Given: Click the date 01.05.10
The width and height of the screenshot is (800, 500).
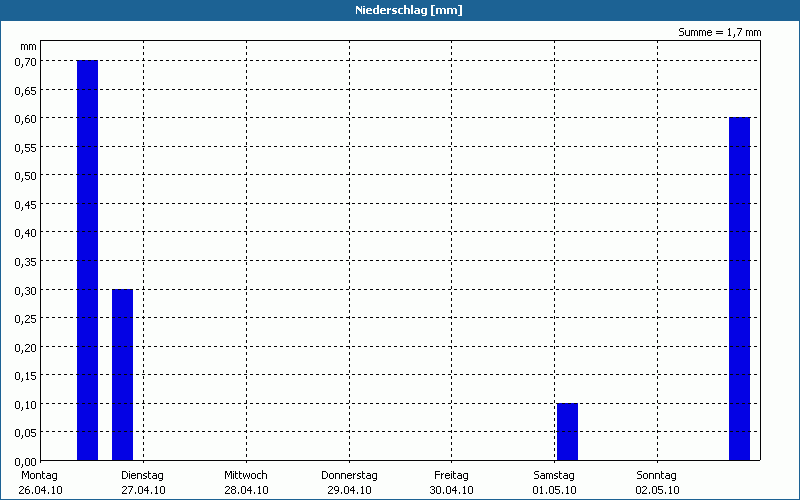Looking at the screenshot, I should point(555,490).
